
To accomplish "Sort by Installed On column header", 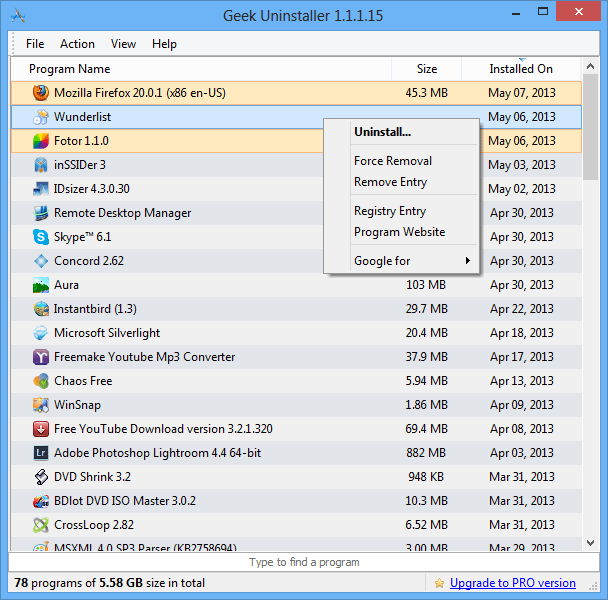I will coord(521,69).
